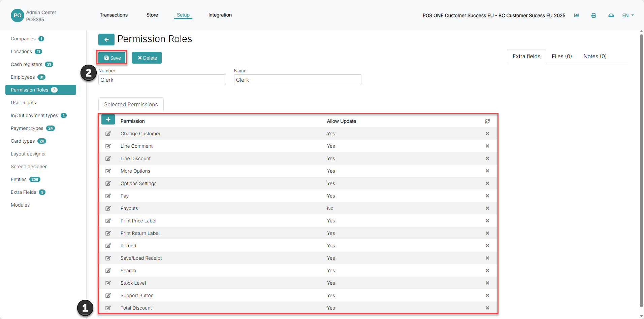Edit the Total Discount permission

(108, 308)
